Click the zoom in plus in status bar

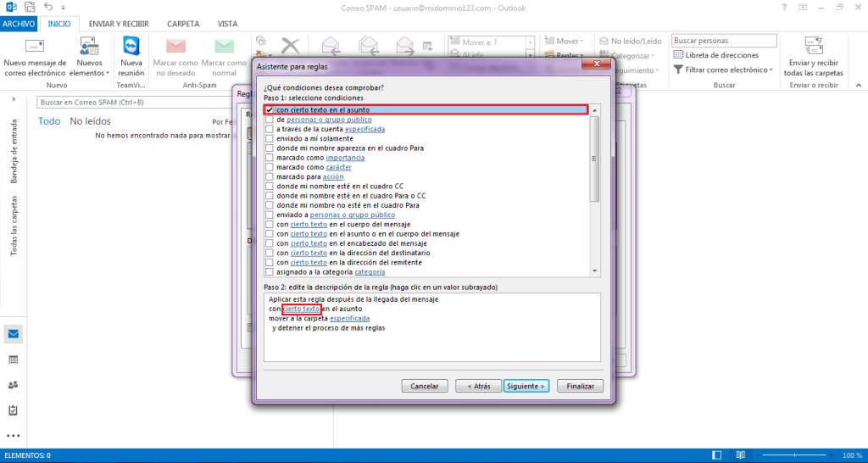tap(832, 455)
